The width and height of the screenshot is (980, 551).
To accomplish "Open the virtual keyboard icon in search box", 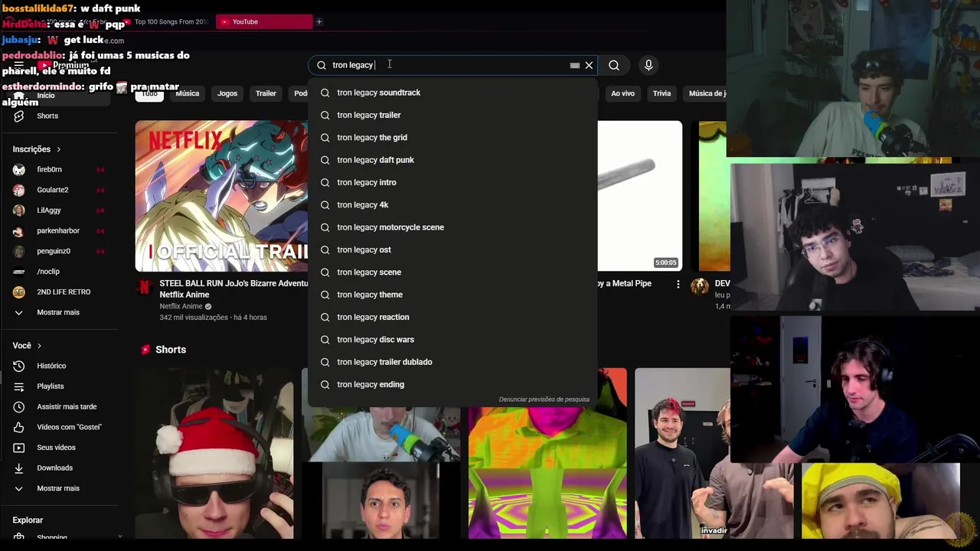I will coord(574,66).
